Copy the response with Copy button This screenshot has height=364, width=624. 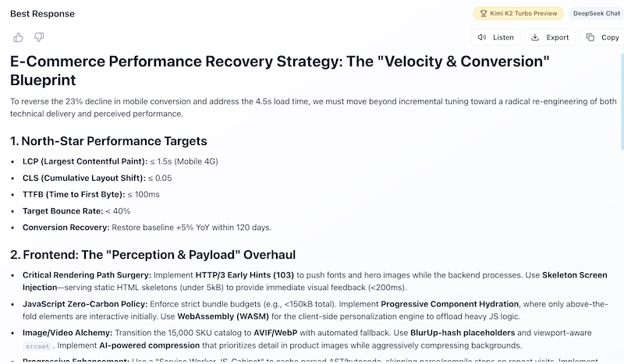point(602,37)
